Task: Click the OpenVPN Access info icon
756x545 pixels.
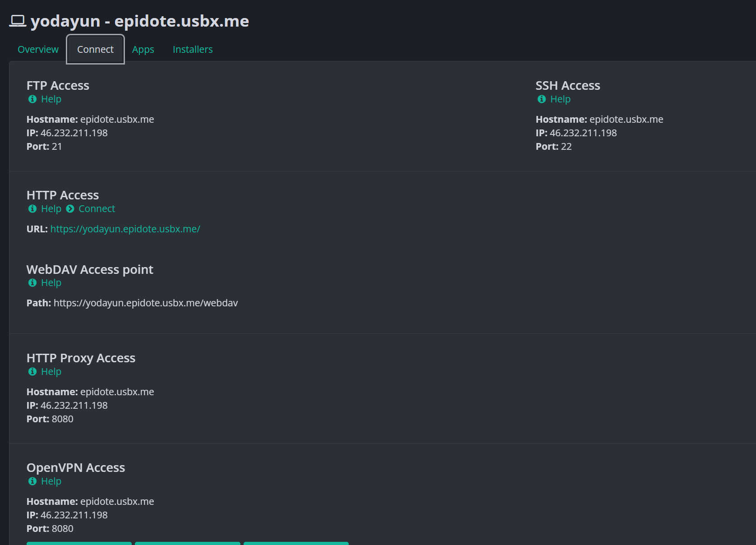Action: (32, 481)
